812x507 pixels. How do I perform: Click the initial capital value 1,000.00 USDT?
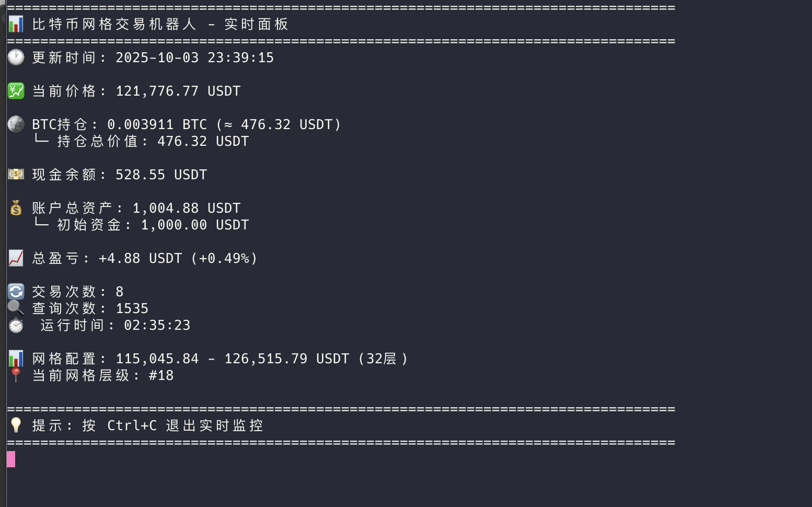[x=194, y=225]
